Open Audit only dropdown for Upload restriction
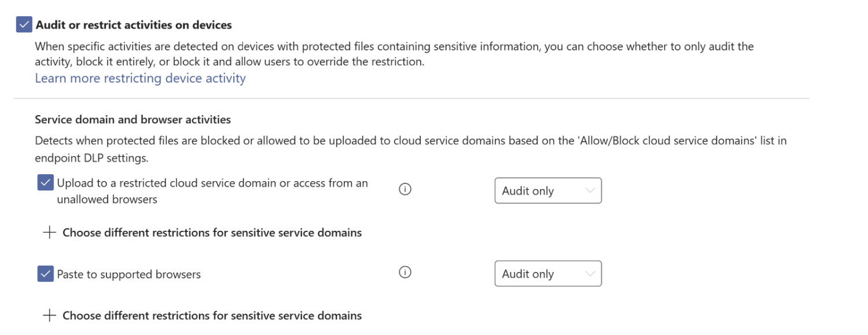Image resolution: width=868 pixels, height=335 pixels. [x=548, y=191]
